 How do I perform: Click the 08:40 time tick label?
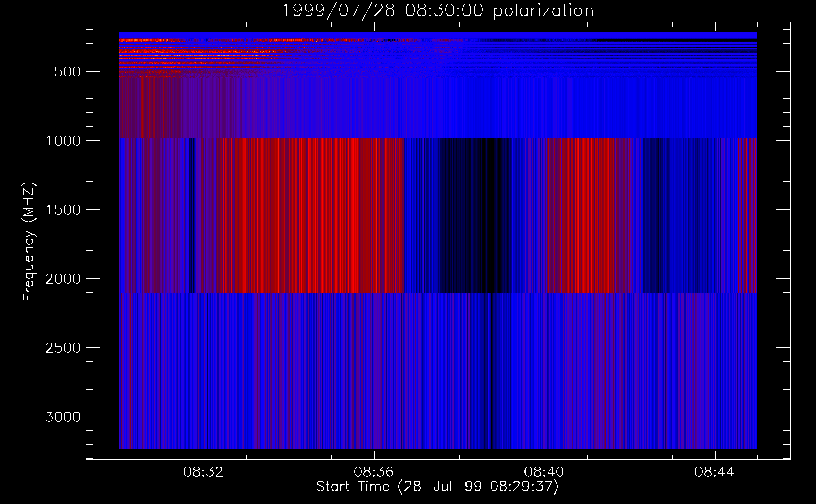(x=544, y=472)
